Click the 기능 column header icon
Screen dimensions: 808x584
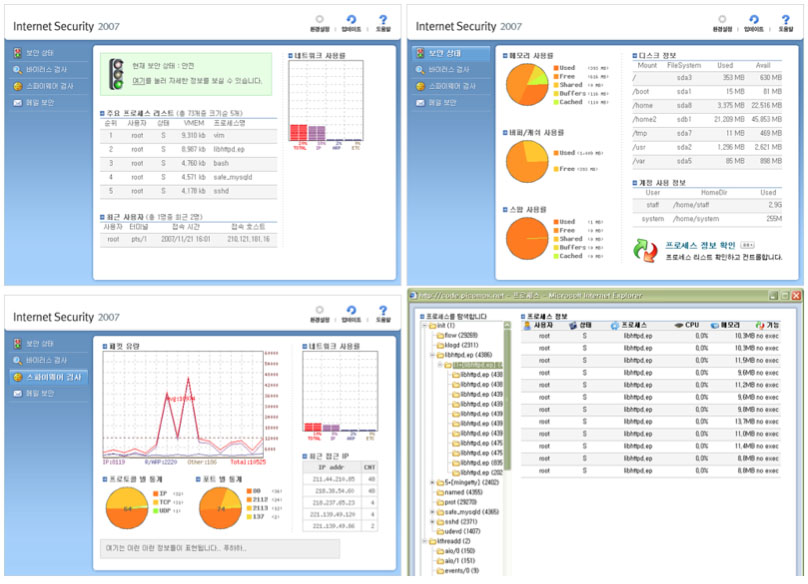(x=760, y=325)
